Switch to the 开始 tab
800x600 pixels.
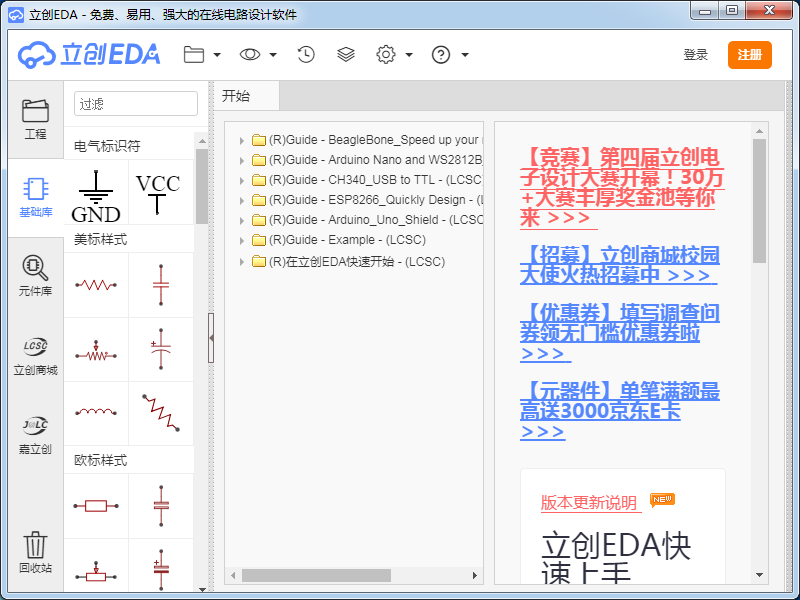pyautogui.click(x=246, y=96)
